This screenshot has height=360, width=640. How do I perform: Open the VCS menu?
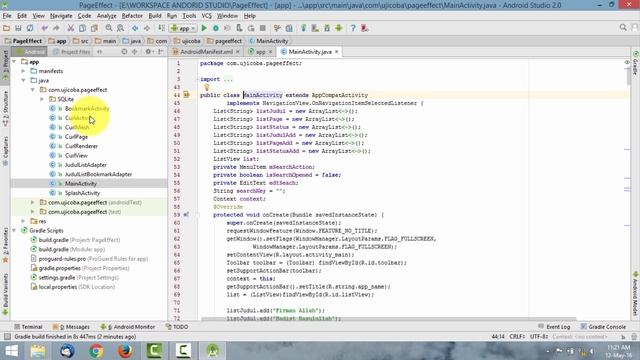207,16
